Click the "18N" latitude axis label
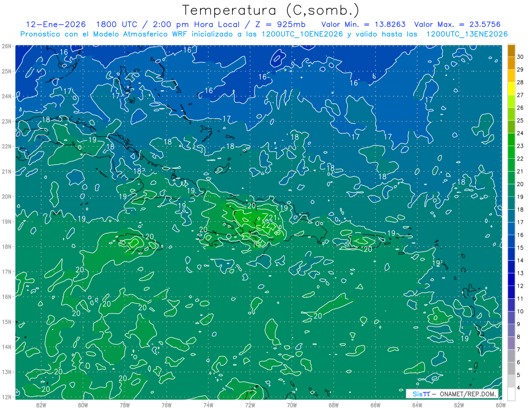The width and height of the screenshot is (532, 411). 7,247
